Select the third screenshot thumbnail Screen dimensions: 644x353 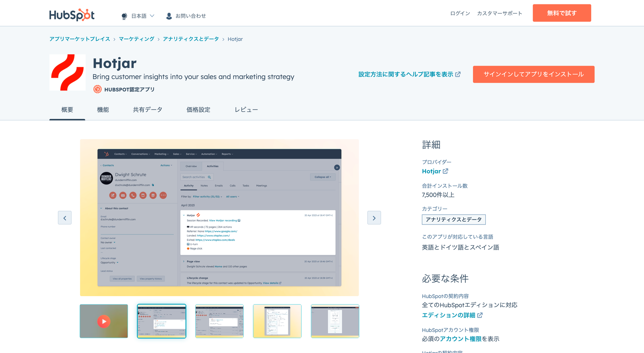tap(219, 321)
